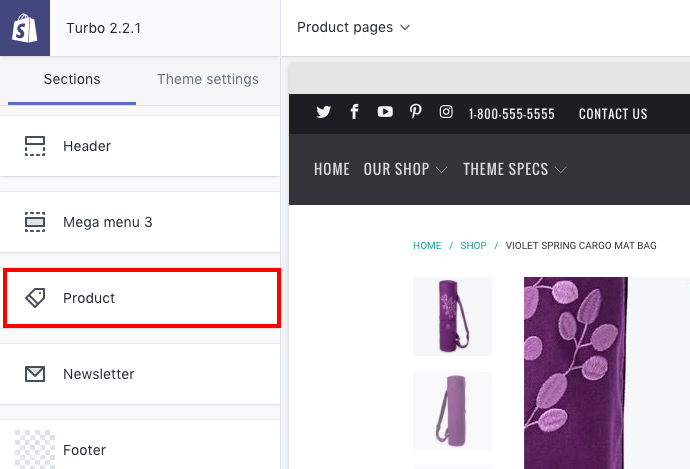Click the Header section icon

36,146
